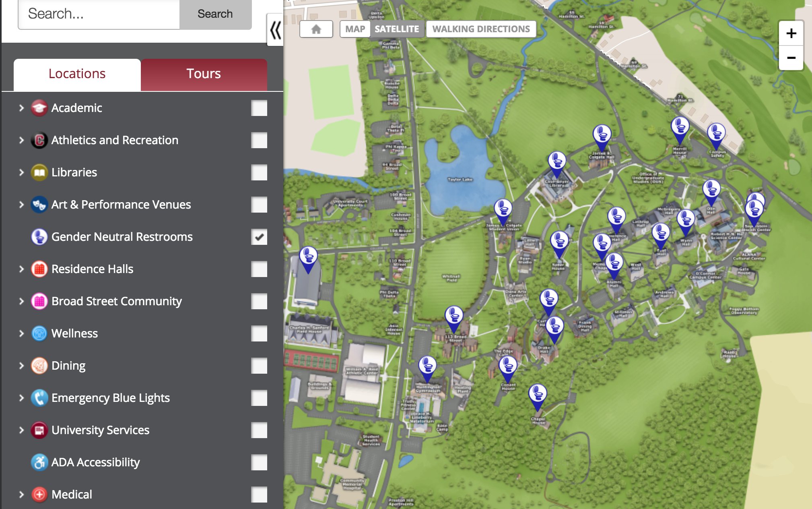
Task: Click the Medical red cross icon
Action: tap(39, 494)
